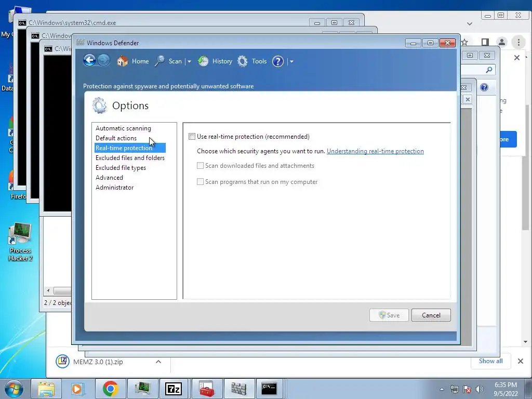Toggle Scan downloaded files and attachments
Image resolution: width=532 pixels, height=399 pixels.
pyautogui.click(x=200, y=166)
